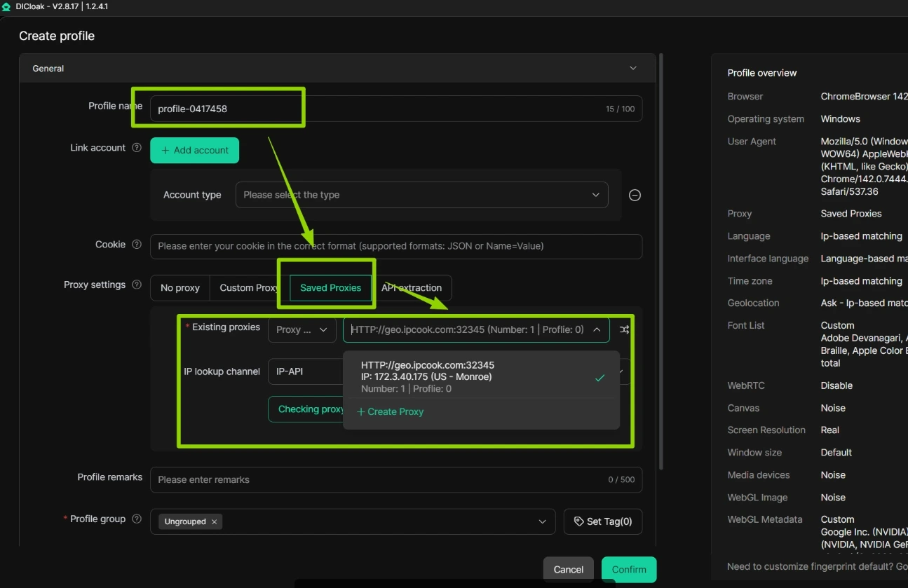Collapse the proxy list with the chevron
Screen dimensions: 908x588
coord(597,329)
